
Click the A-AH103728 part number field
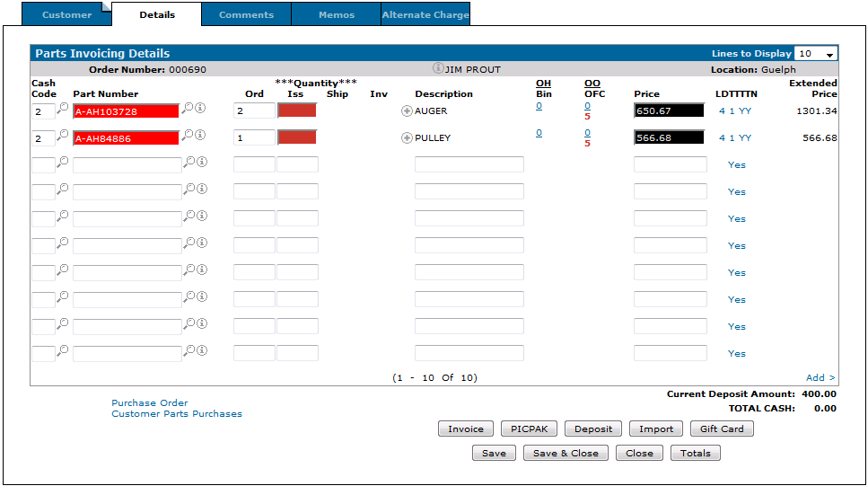coord(127,111)
